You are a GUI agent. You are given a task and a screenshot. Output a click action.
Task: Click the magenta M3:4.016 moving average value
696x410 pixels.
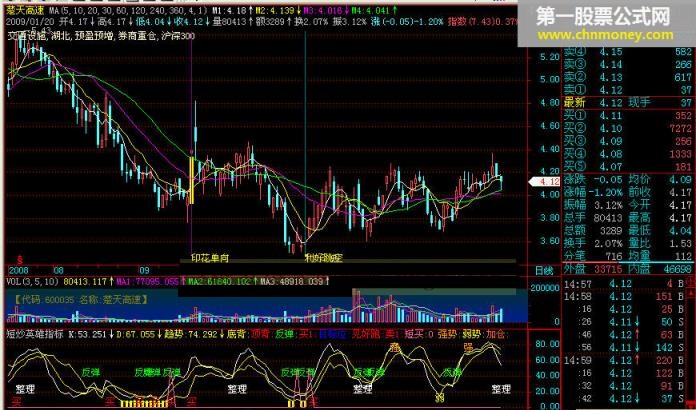pos(329,11)
